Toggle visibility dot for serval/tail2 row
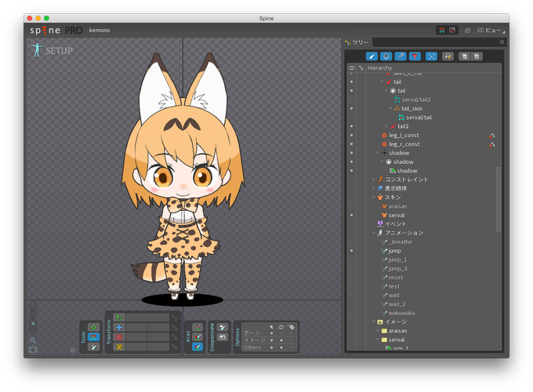 [x=351, y=100]
